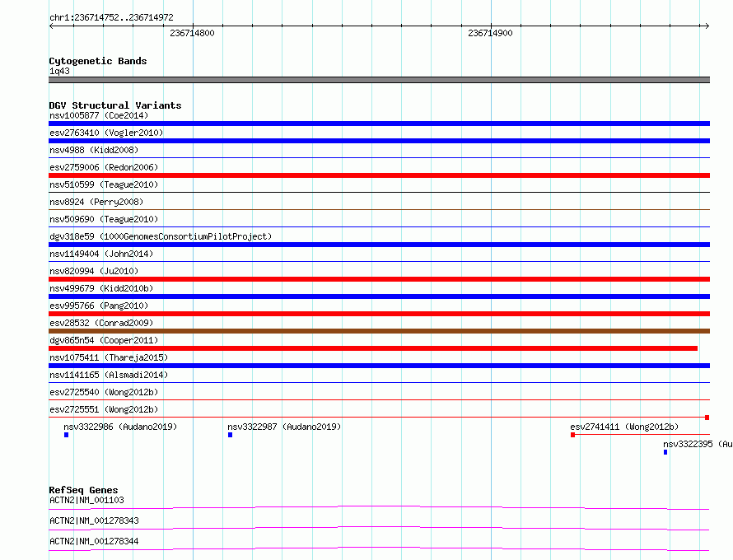Click the 236714800 ruler position label

(x=192, y=33)
